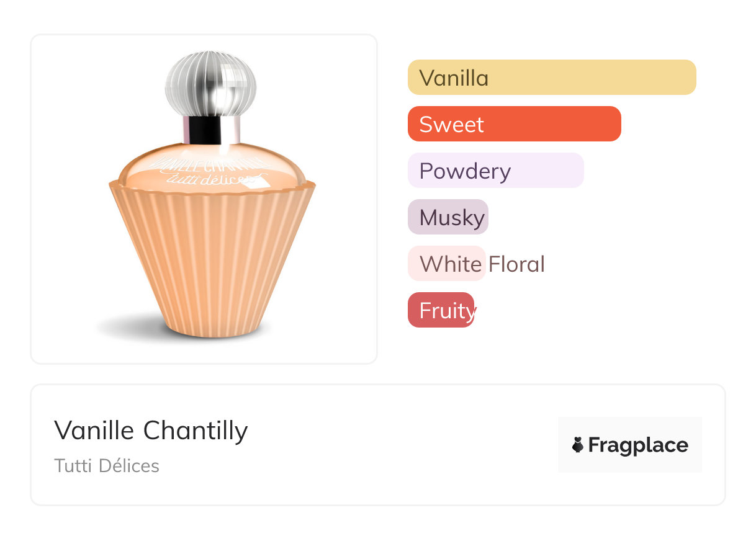Click the pink White Floral accord bar
The height and width of the screenshot is (536, 756).
tap(446, 264)
